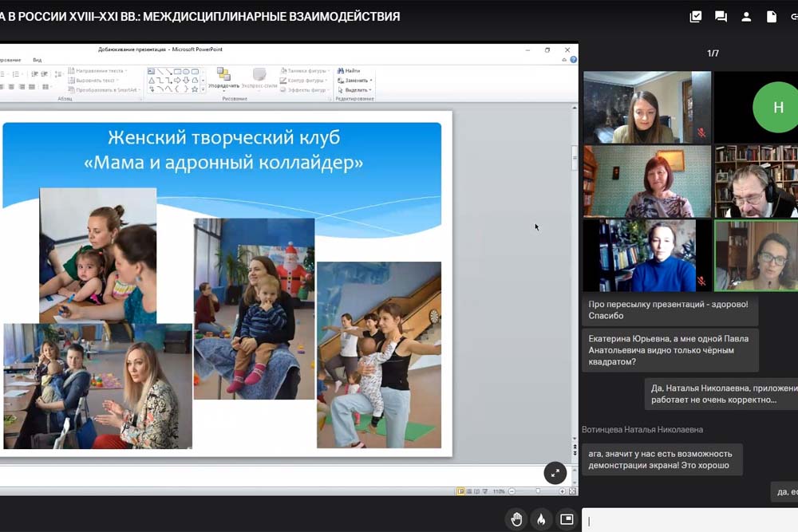Open the chat panel icon
The height and width of the screenshot is (532, 798).
(x=721, y=16)
